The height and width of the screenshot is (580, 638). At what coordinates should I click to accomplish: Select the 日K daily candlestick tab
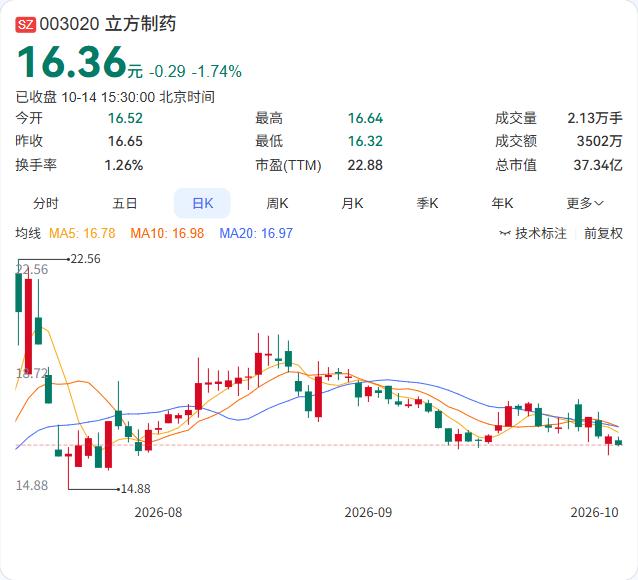(x=202, y=203)
